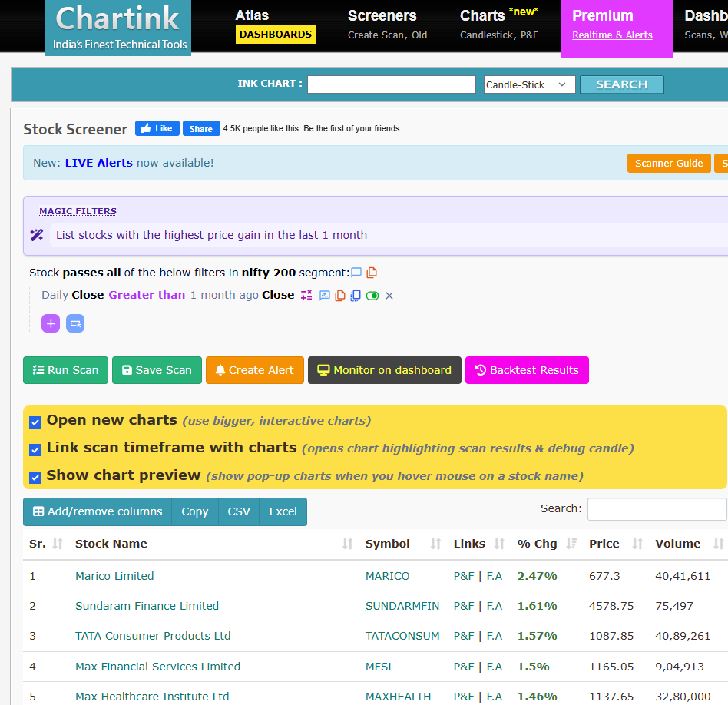Image resolution: width=728 pixels, height=705 pixels.
Task: Click the INK CHART text input field
Action: coord(392,84)
